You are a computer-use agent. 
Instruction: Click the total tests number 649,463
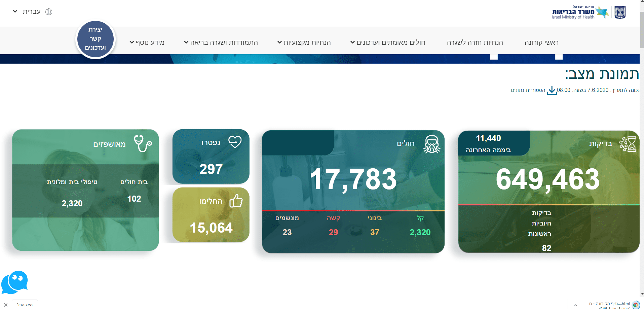(547, 180)
